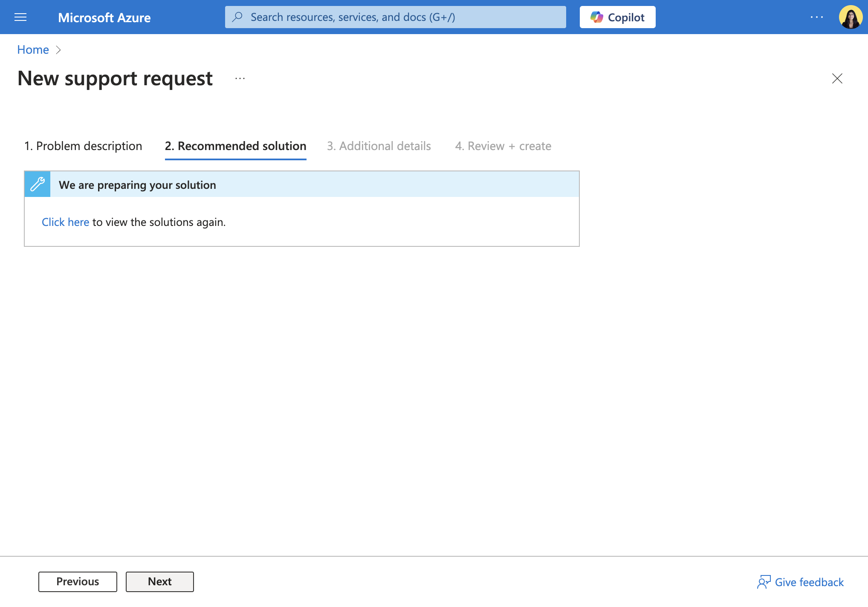Click the New support request title
Viewport: 868px width, 607px height.
pos(115,78)
